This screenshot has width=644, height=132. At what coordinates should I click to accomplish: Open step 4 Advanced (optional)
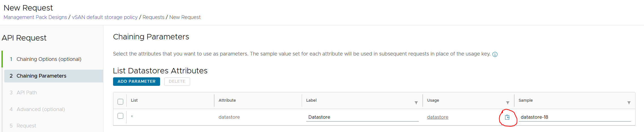tap(41, 109)
